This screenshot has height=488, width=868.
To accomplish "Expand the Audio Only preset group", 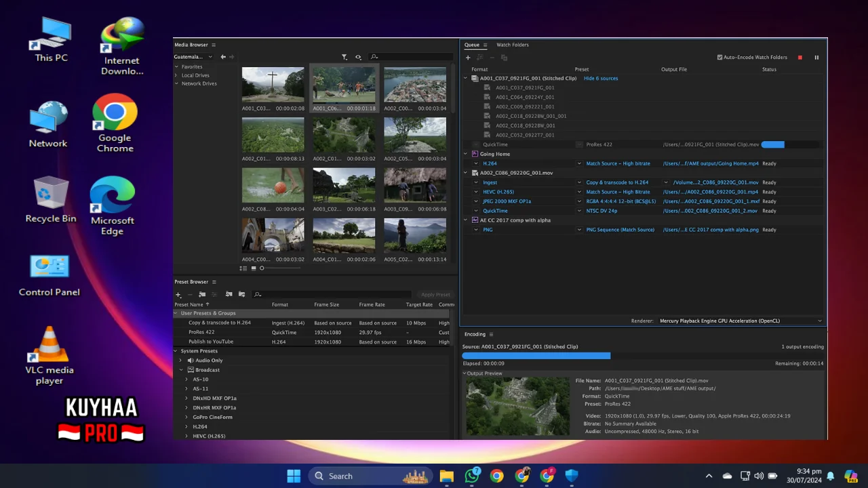I will point(181,361).
